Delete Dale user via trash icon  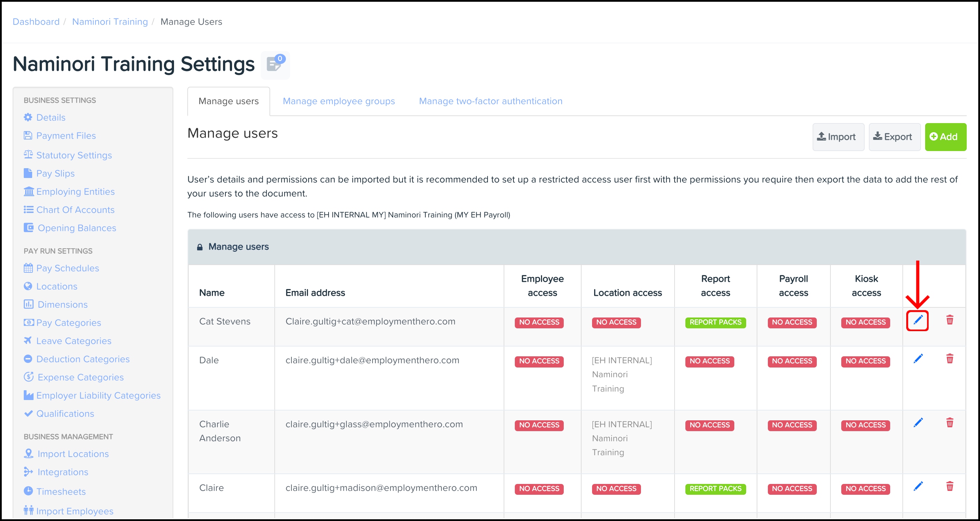tap(950, 359)
